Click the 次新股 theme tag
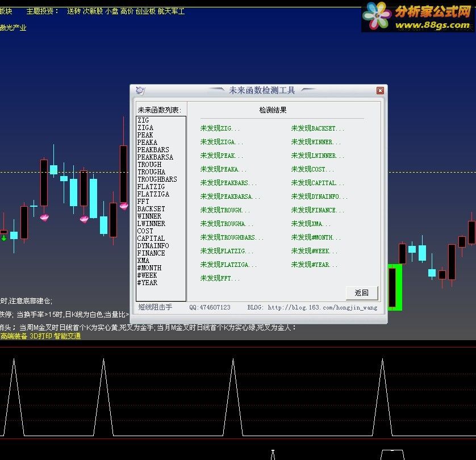476x460 pixels. click(x=93, y=11)
